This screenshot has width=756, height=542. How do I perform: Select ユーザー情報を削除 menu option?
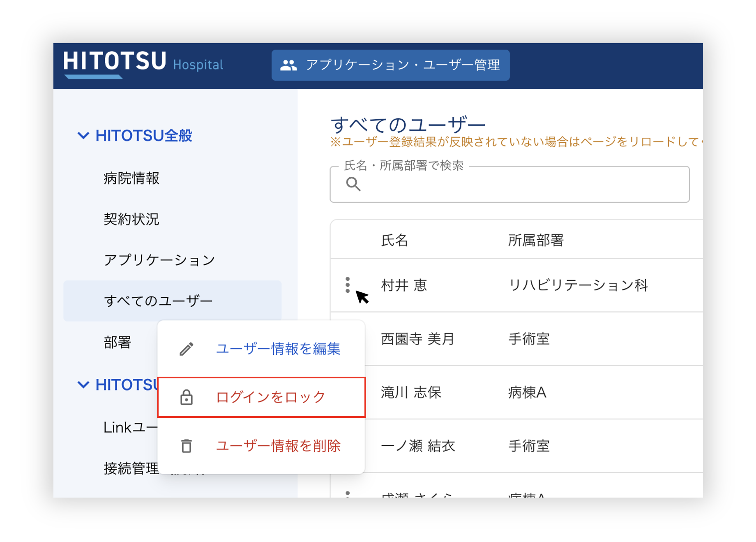(278, 446)
